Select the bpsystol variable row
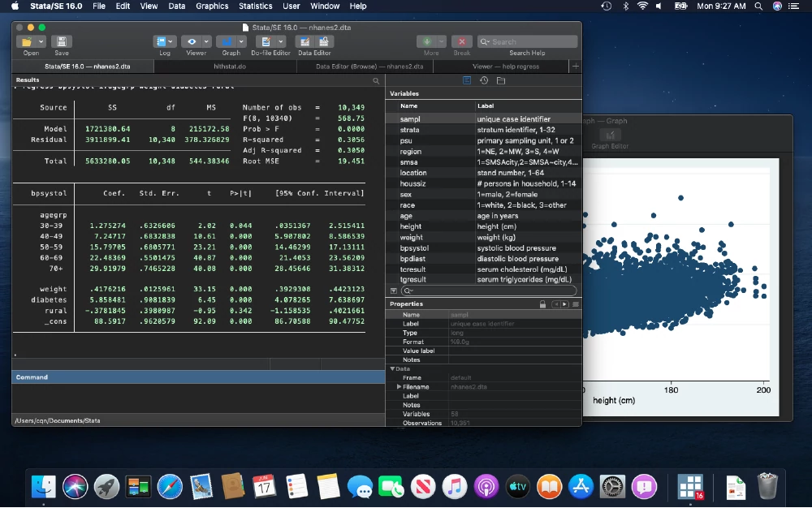The height and width of the screenshot is (508, 812). click(x=483, y=248)
